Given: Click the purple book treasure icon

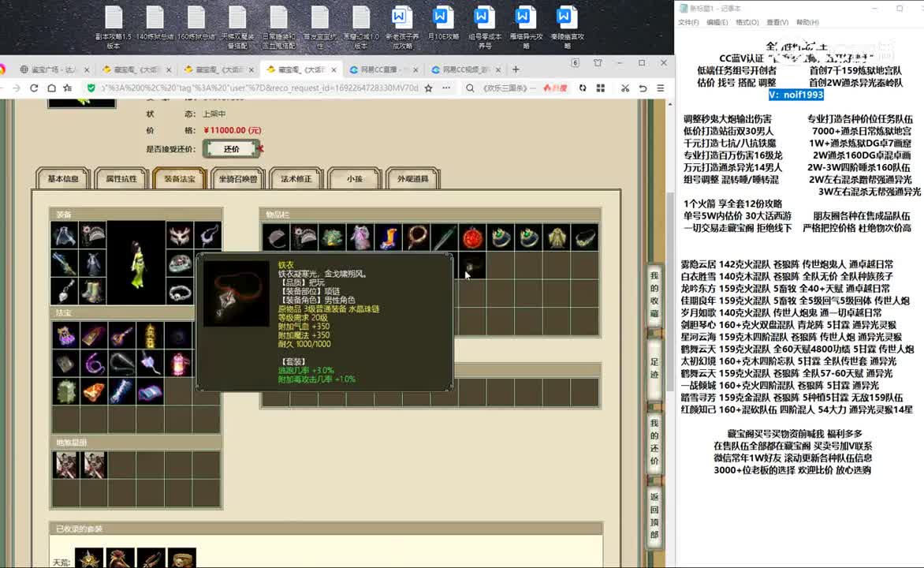Looking at the screenshot, I should click(x=151, y=391).
